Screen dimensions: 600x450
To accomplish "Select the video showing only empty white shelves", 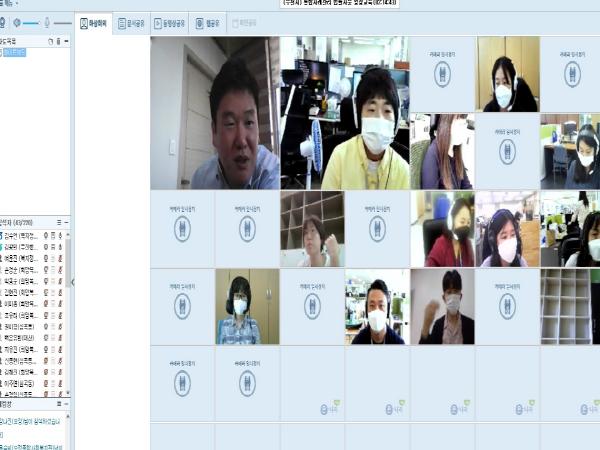I will (x=570, y=307).
